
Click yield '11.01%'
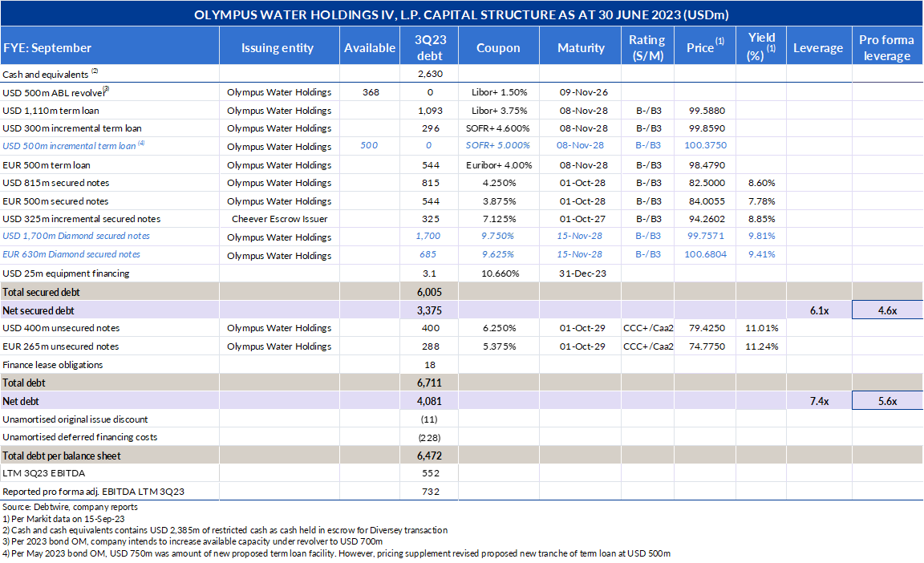761,328
